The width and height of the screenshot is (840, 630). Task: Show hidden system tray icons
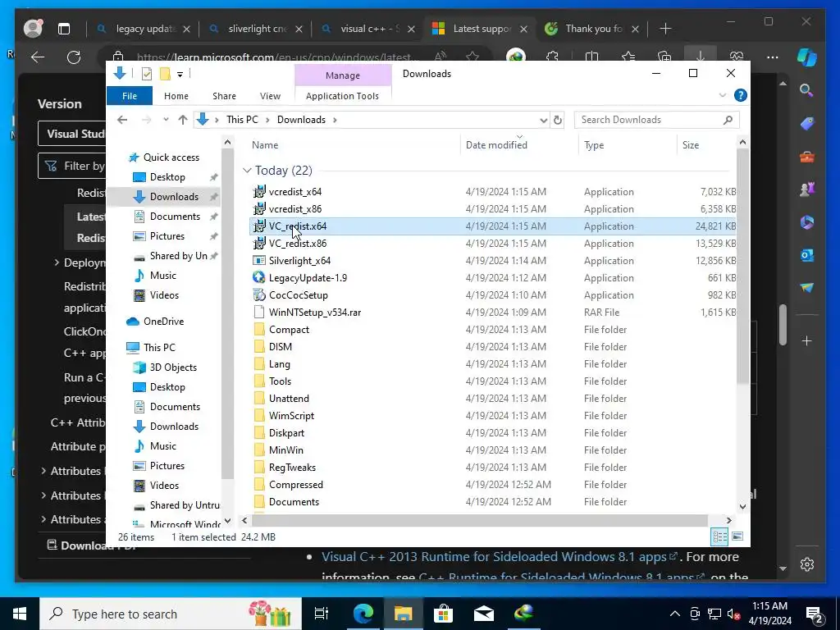pyautogui.click(x=675, y=614)
